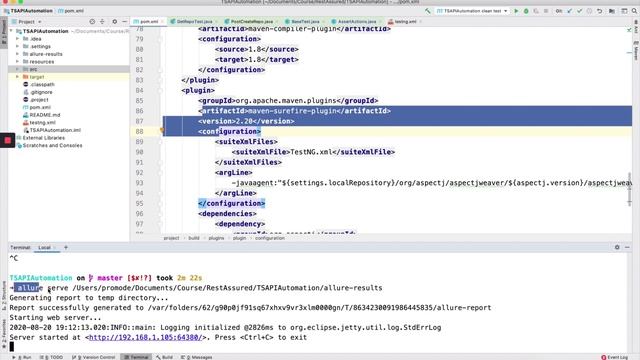Open the Run tool window button
Image resolution: width=640 pixels, height=360 pixels.
(x=22, y=357)
